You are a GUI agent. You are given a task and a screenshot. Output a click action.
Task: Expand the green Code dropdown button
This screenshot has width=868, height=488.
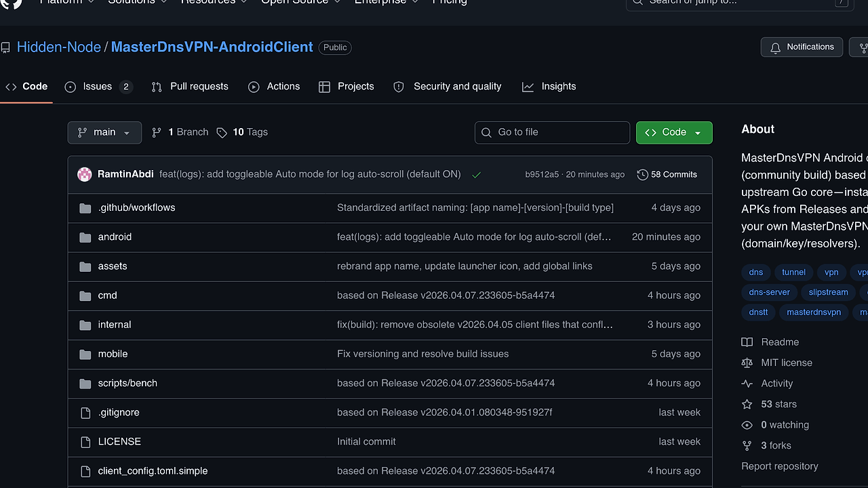point(674,132)
